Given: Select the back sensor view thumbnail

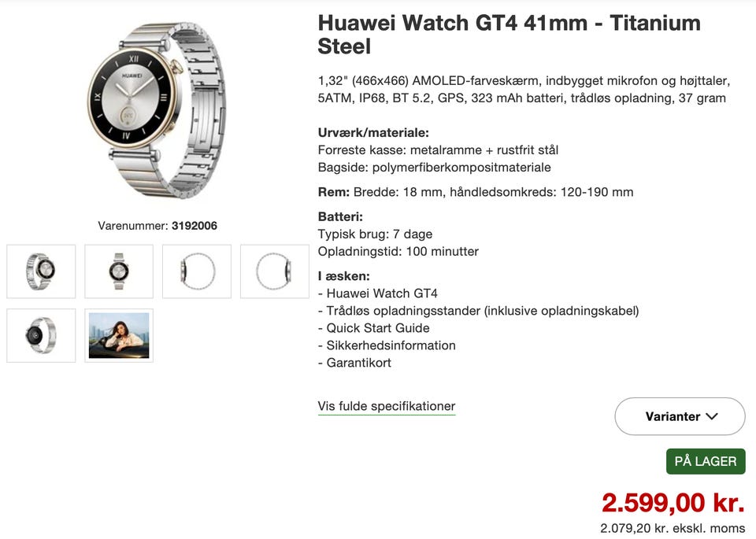Looking at the screenshot, I should (x=41, y=335).
